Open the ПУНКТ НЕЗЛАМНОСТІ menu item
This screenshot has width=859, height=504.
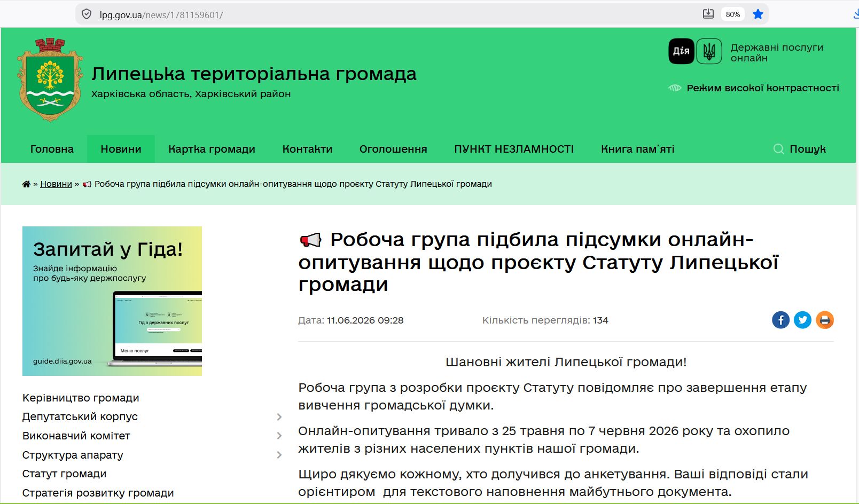coord(514,149)
